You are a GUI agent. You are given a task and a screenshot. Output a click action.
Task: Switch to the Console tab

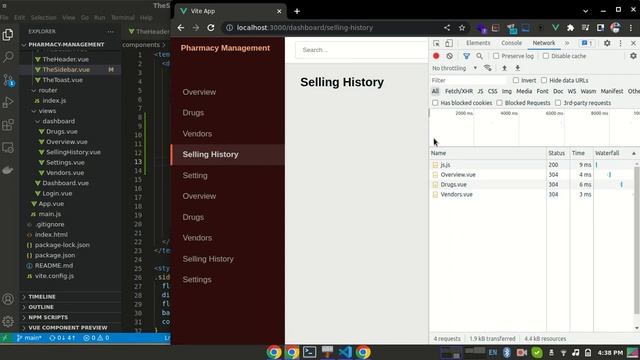pyautogui.click(x=511, y=43)
